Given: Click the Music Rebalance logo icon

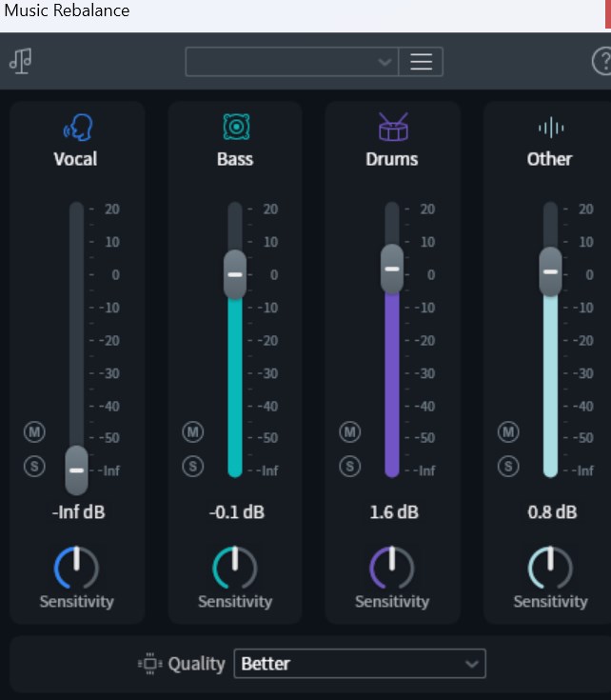Looking at the screenshot, I should click(x=20, y=61).
